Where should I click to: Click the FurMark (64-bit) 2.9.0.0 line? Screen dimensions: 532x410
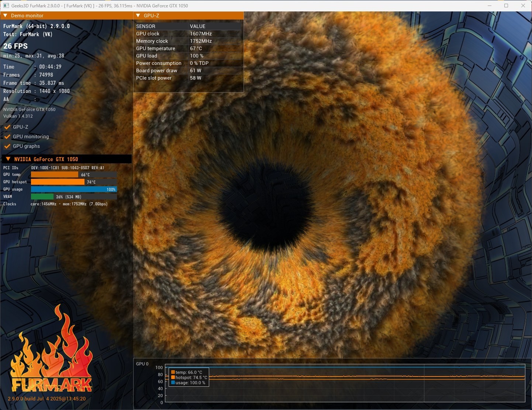click(x=37, y=26)
